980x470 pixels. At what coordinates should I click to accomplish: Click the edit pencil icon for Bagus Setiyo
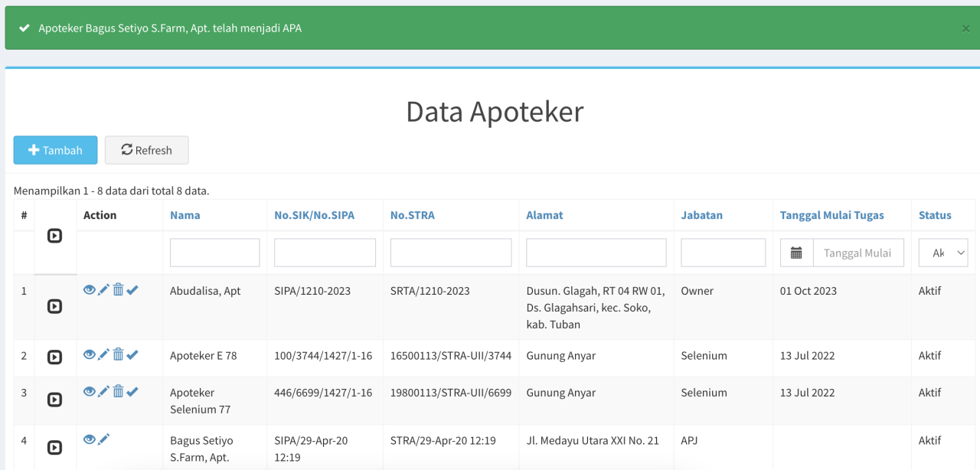[x=104, y=439]
